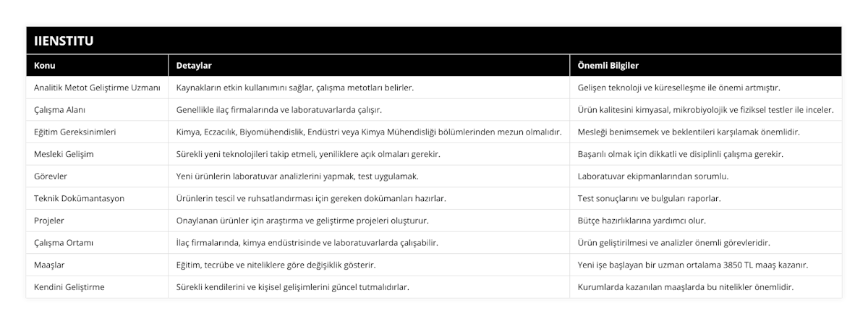868x324 pixels.
Task: Click the Projeler cell
Action: pos(50,221)
